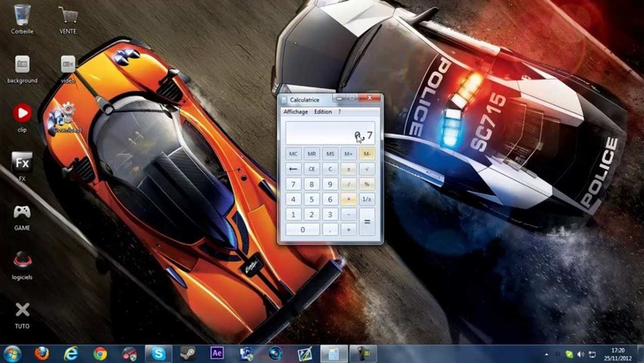Open the logiciels desktop icon
Screen dimensions: 644x363
(x=22, y=265)
